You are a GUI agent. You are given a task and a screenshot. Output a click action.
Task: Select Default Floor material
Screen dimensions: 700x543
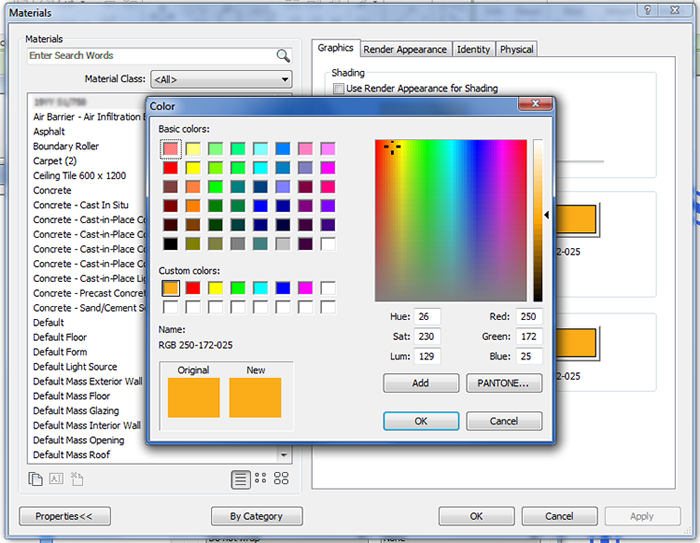click(x=60, y=338)
